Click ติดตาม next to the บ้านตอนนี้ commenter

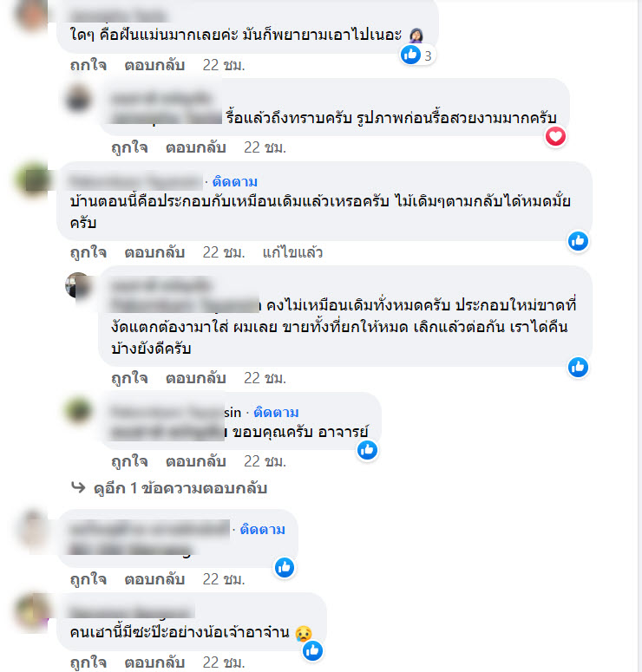[x=234, y=182]
